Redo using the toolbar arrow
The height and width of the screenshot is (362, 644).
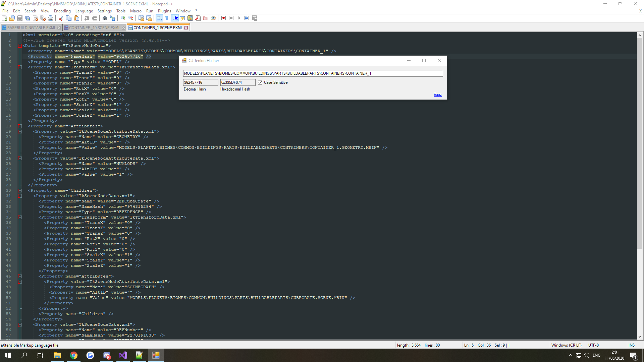95,18
